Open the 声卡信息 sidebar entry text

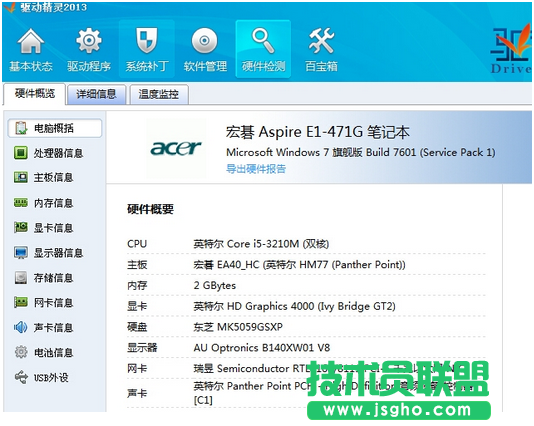[53, 328]
